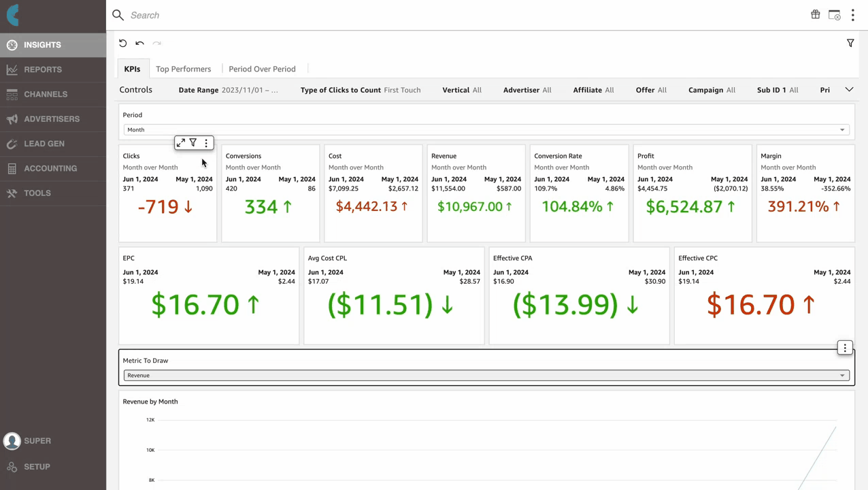The image size is (868, 490).
Task: Open the Period Over Period tab
Action: point(262,69)
